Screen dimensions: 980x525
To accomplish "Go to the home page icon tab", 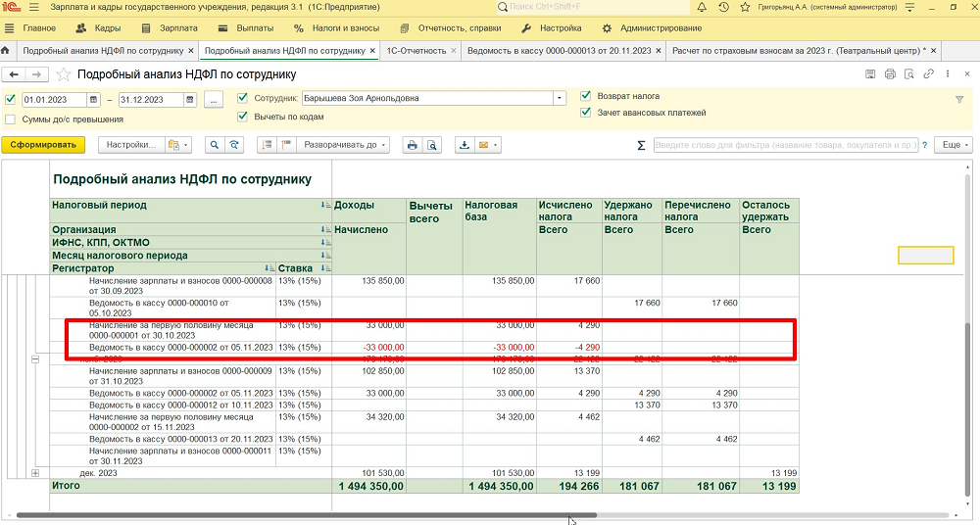I will [8, 50].
